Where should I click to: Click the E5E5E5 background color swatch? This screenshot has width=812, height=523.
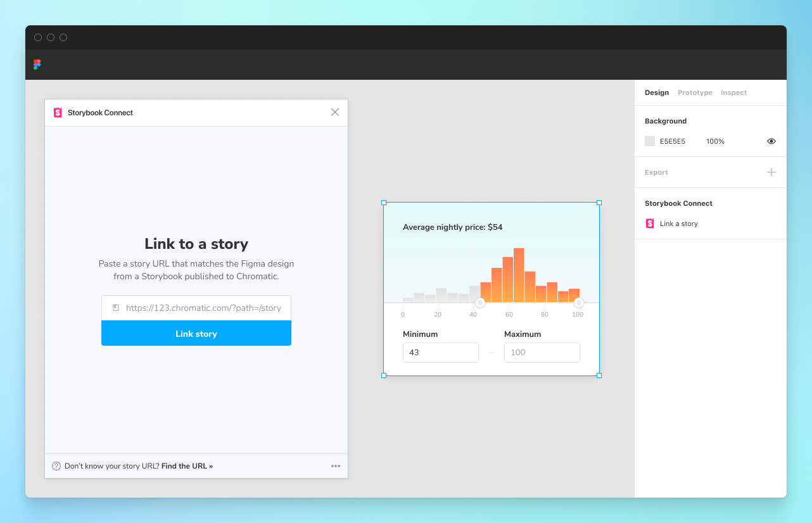coord(650,141)
